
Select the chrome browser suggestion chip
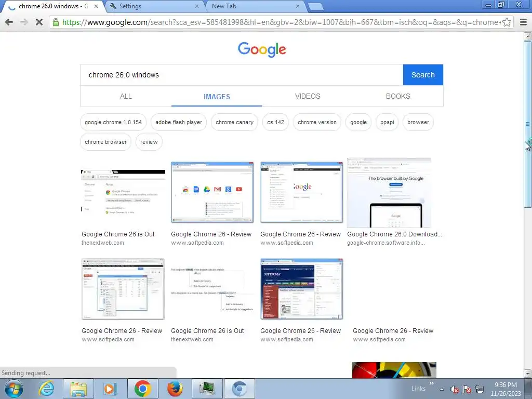pos(106,142)
